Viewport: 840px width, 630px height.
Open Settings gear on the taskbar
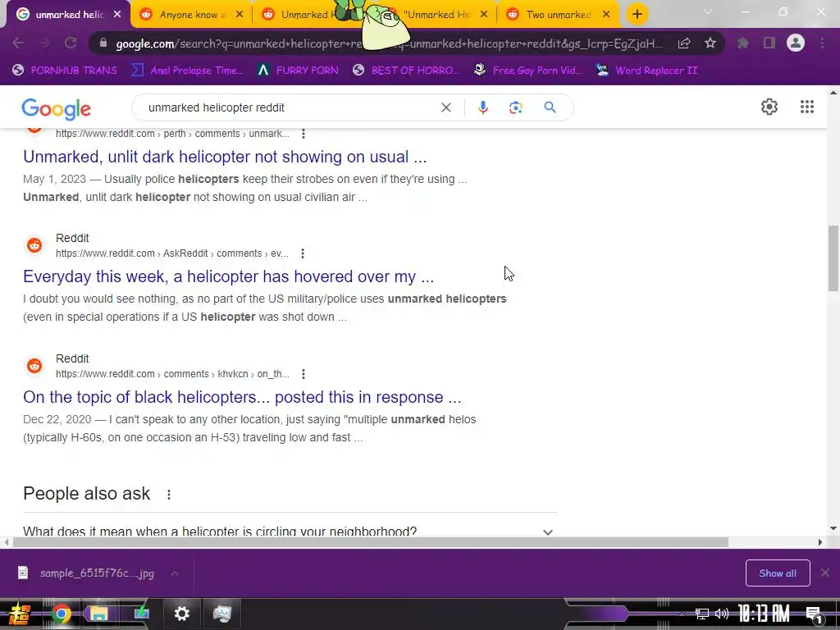tap(182, 614)
